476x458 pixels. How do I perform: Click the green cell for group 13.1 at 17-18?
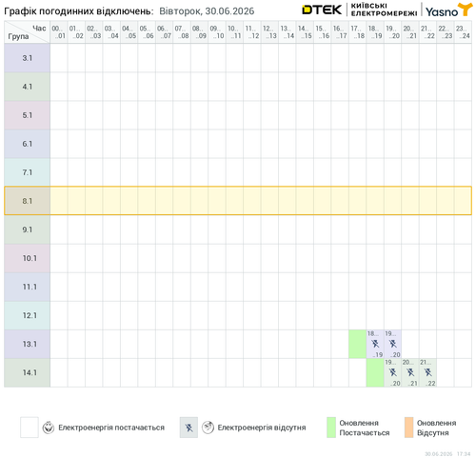(357, 344)
